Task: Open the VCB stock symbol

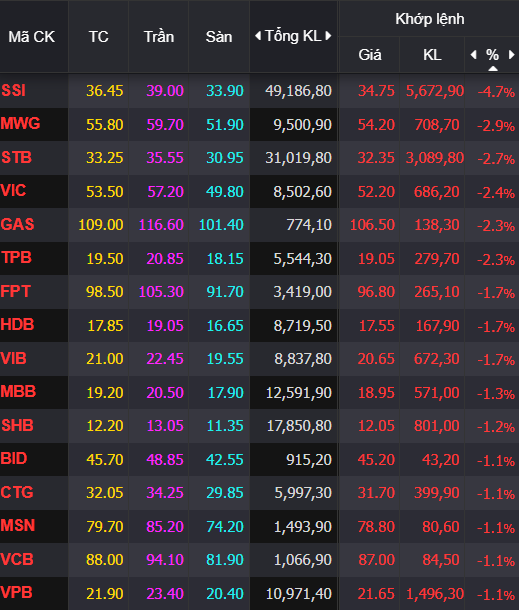Action: tap(17, 559)
